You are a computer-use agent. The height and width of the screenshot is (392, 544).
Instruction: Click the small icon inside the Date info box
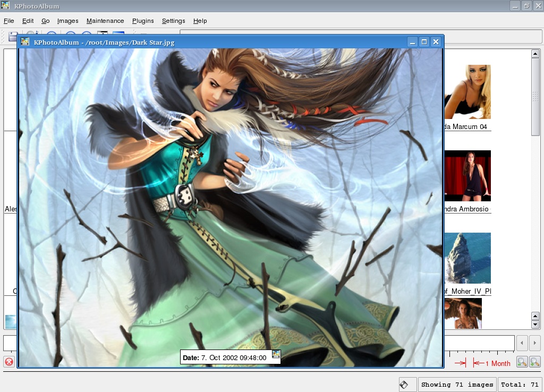[x=276, y=354]
